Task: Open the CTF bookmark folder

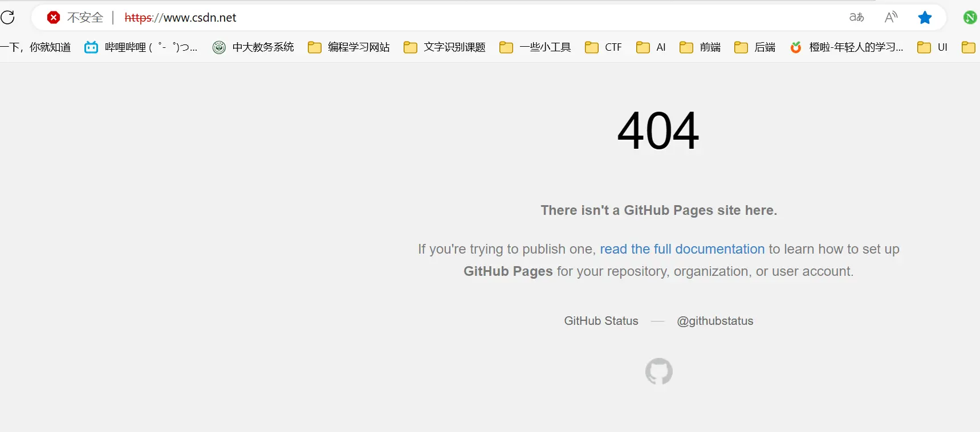Action: click(604, 47)
